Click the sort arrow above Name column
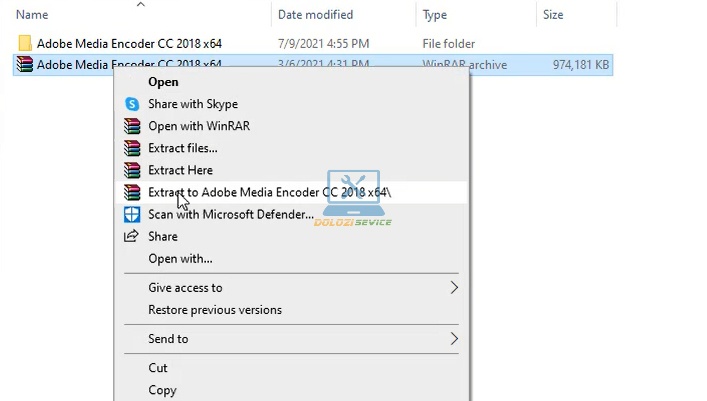The image size is (707, 401). click(141, 4)
